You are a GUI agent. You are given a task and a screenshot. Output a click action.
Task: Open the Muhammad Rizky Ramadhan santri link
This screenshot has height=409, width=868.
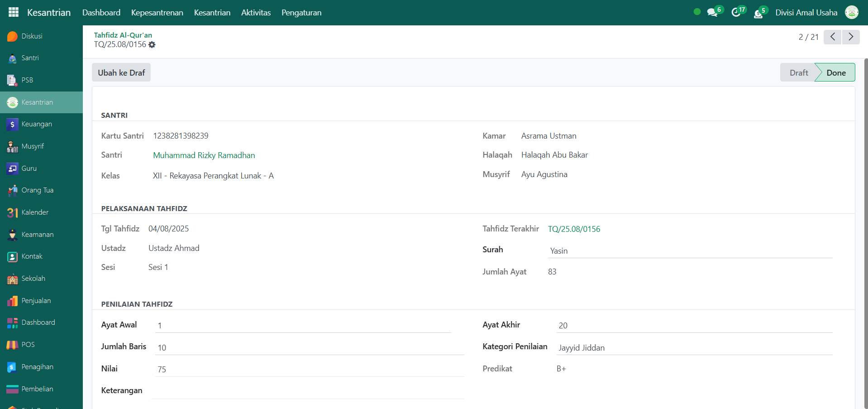[x=204, y=155]
